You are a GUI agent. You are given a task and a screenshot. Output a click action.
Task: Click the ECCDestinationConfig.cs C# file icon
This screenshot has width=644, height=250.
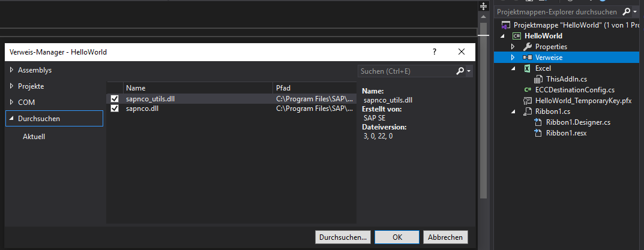[x=528, y=90]
